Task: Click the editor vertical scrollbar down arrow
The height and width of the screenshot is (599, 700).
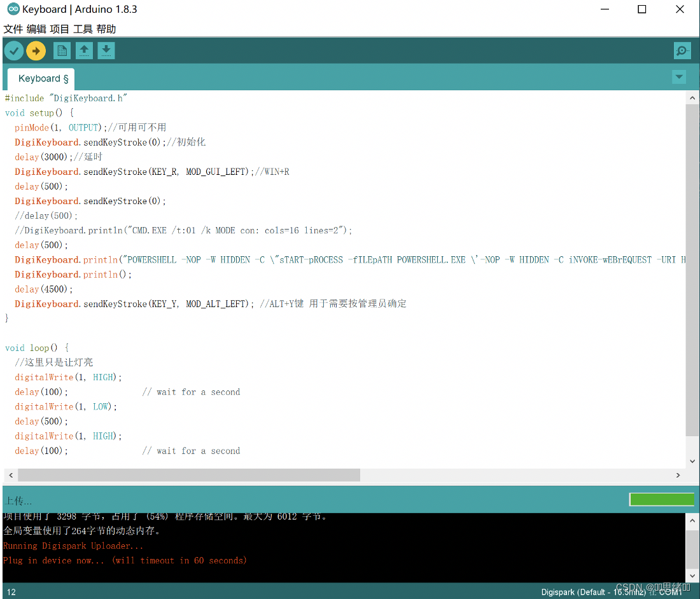Action: coord(692,461)
